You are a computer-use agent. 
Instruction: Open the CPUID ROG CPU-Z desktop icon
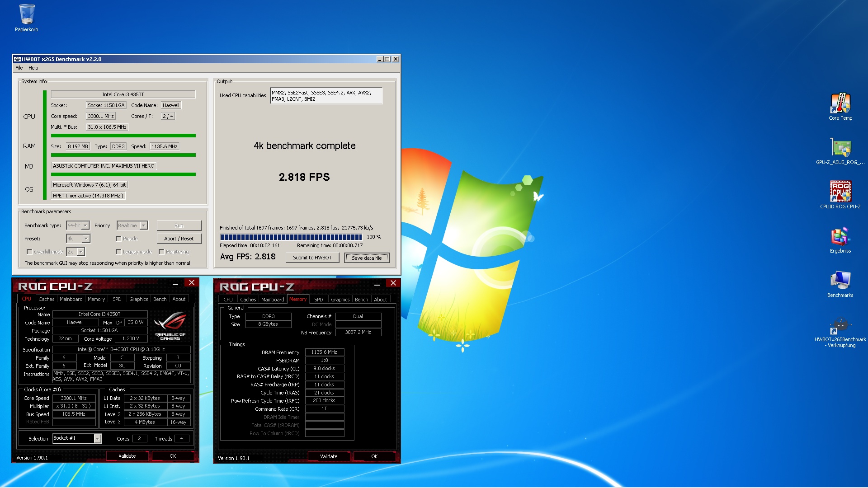click(x=840, y=195)
